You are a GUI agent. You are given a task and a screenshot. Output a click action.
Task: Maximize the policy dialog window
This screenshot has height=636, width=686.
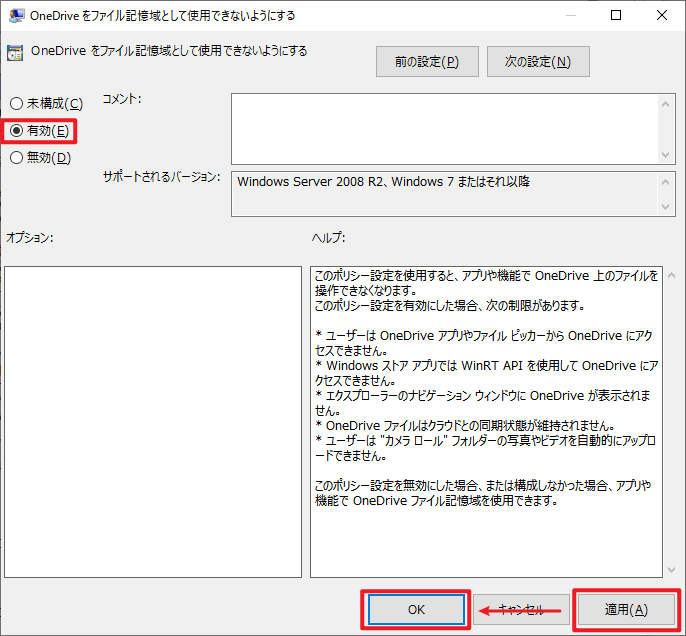point(616,15)
